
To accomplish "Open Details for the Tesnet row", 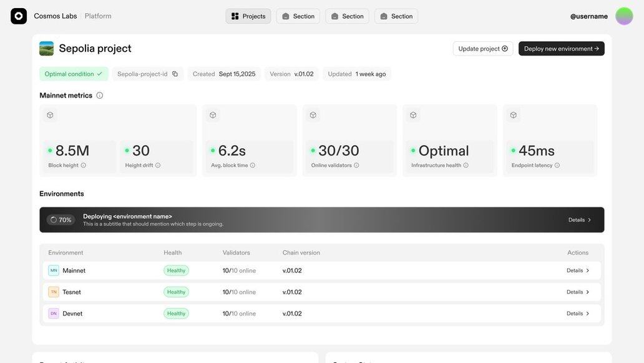I will [578, 292].
